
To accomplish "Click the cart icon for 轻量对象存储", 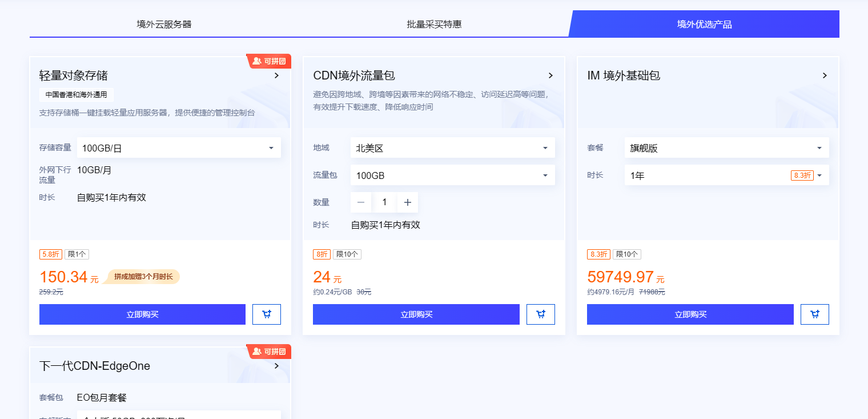I will tap(267, 314).
